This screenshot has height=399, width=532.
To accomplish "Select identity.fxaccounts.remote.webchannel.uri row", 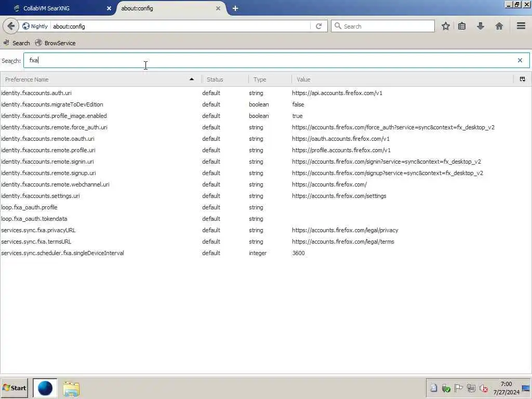I will point(265,184).
